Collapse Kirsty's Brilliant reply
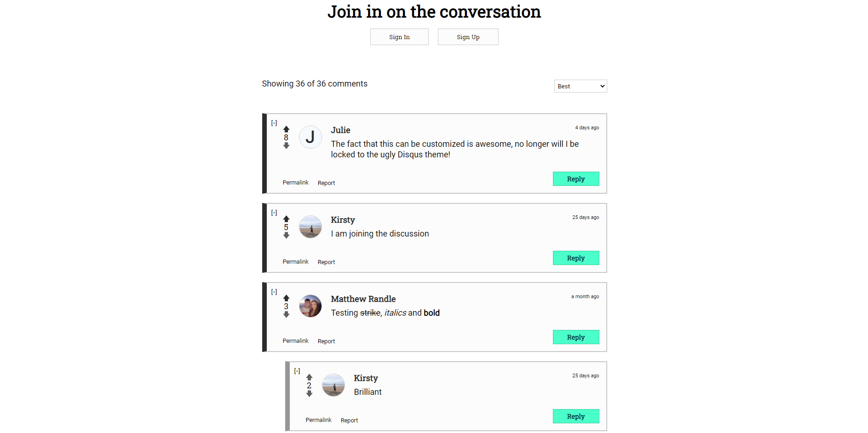 point(297,371)
